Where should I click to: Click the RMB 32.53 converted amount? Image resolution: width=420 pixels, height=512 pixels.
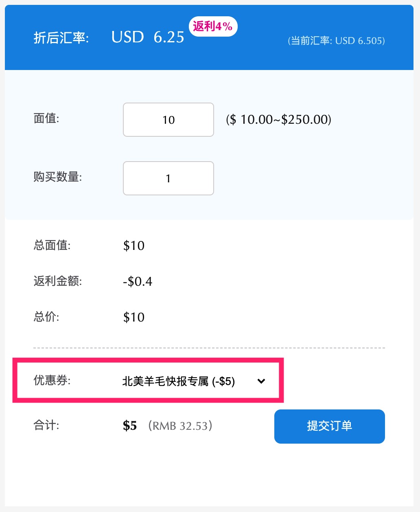click(181, 426)
